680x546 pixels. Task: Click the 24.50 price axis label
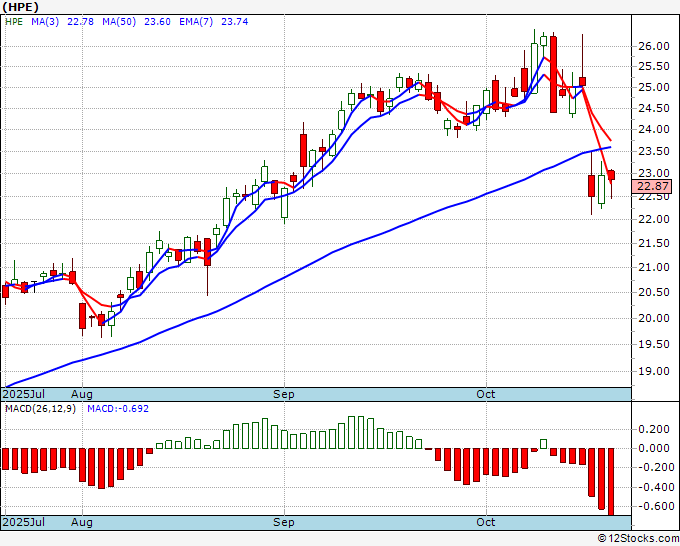(x=654, y=108)
